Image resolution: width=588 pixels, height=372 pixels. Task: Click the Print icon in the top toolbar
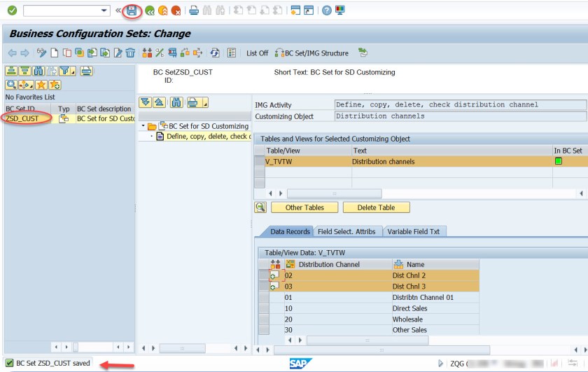(194, 11)
